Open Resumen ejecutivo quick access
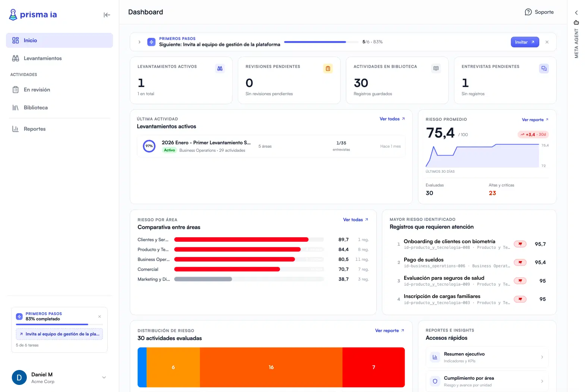585x392 pixels. click(487, 357)
